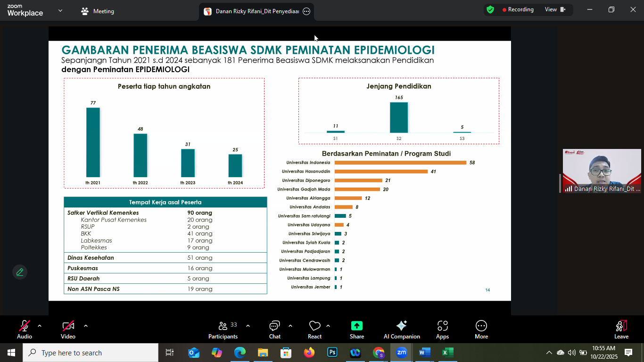Start video with the camera icon
This screenshot has width=644, height=362.
(68, 326)
